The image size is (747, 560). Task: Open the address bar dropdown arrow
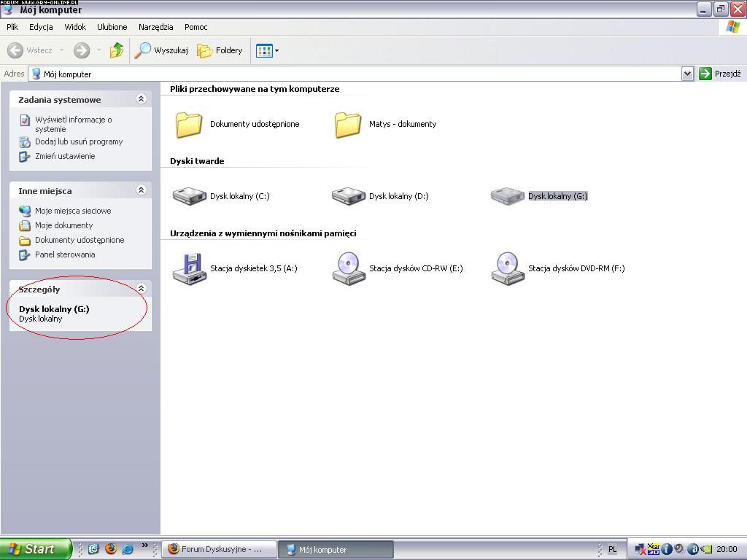(x=687, y=74)
